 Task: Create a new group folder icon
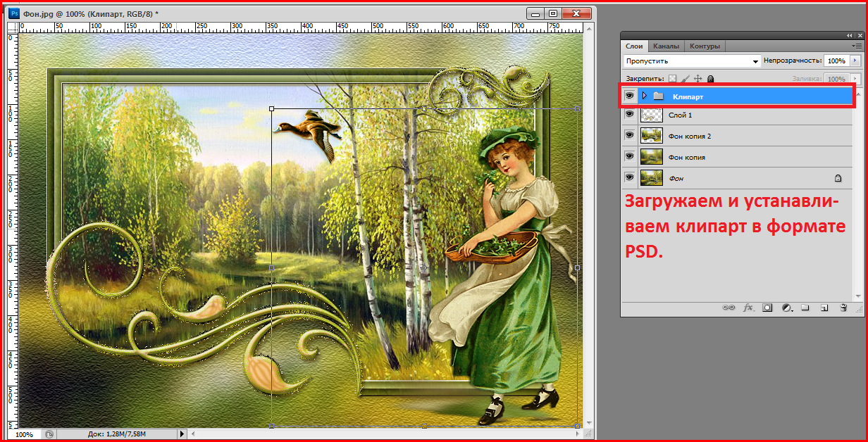click(x=805, y=308)
